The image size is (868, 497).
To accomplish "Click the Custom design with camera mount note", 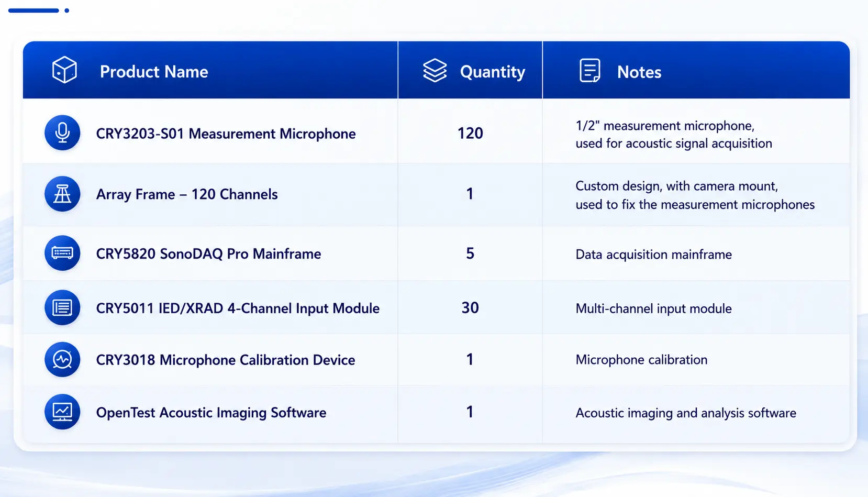I will pos(695,195).
